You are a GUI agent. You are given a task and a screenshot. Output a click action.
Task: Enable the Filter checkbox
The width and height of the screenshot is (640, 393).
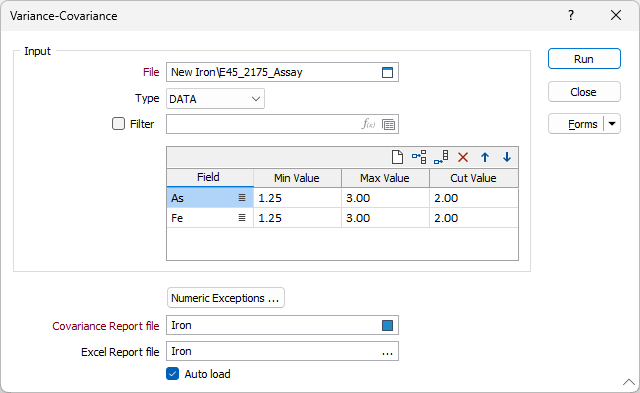118,124
